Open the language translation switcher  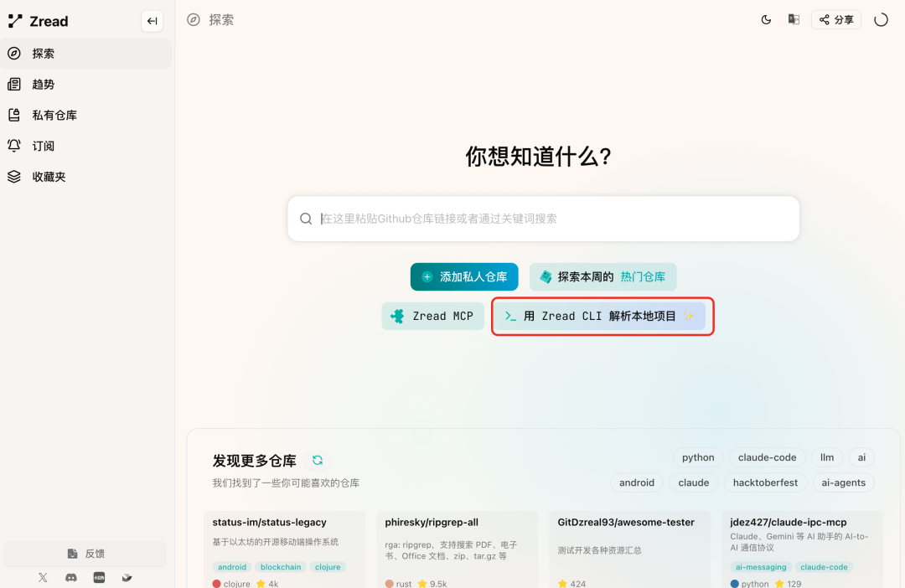pyautogui.click(x=794, y=20)
